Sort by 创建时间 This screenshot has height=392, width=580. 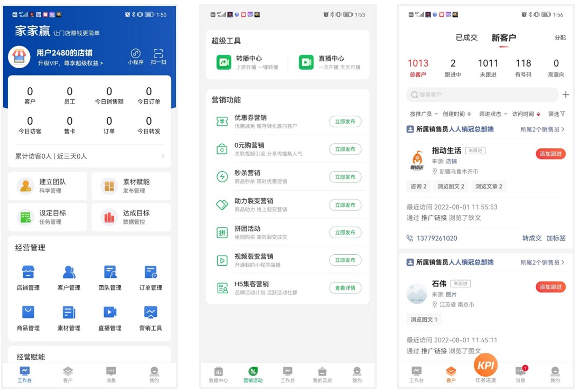coord(457,114)
